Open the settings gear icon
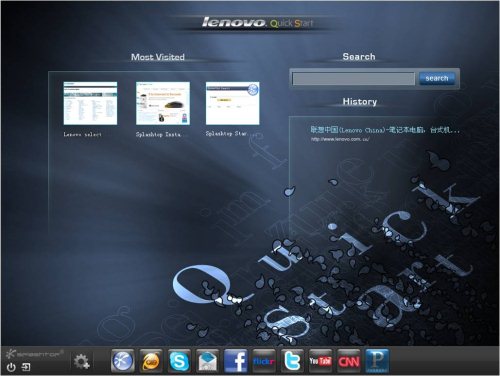The image size is (500, 376). click(x=82, y=362)
